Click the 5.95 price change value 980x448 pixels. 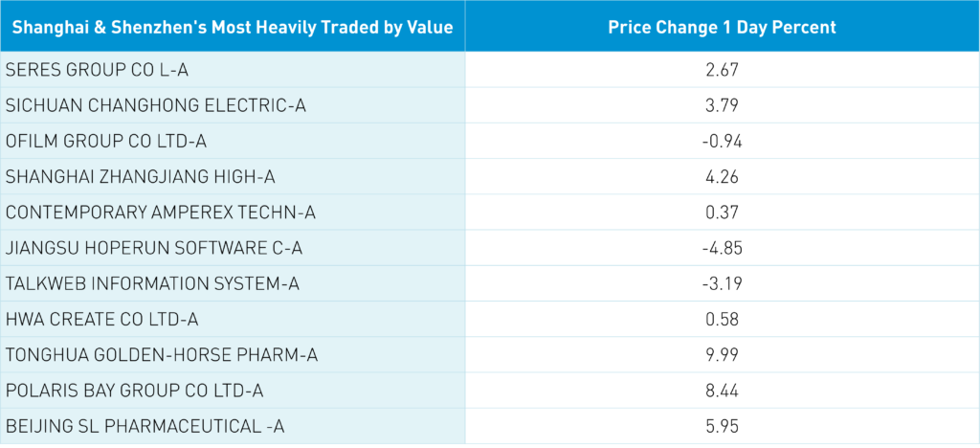click(x=722, y=427)
